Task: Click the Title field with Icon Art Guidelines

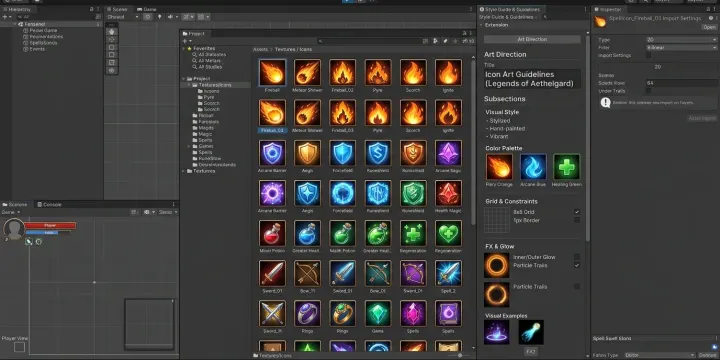Action: pos(532,79)
